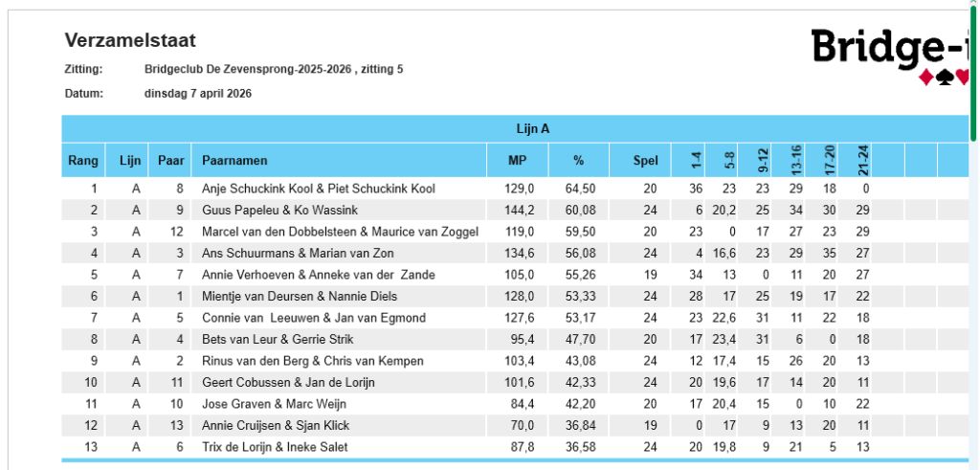Click the Verzamelstaat page title
Screen dimensions: 980x470
130,40
